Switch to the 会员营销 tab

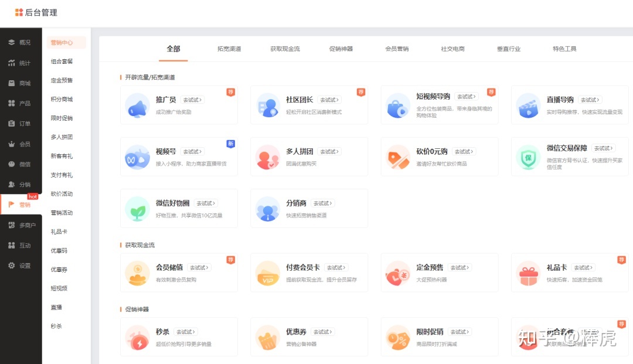397,49
